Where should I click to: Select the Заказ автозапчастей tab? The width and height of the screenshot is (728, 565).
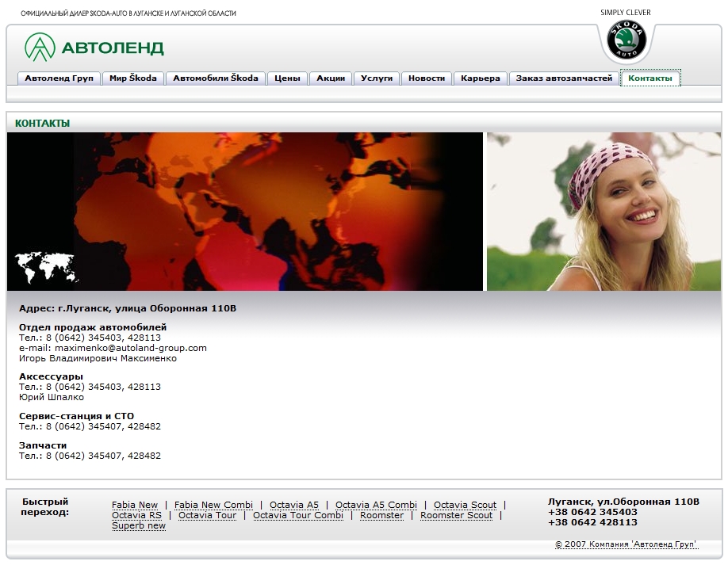pos(564,78)
